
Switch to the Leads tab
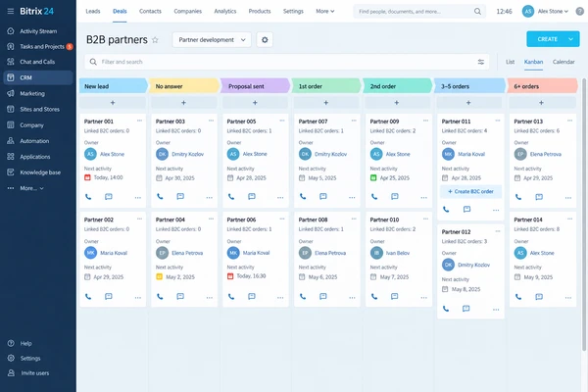point(93,11)
